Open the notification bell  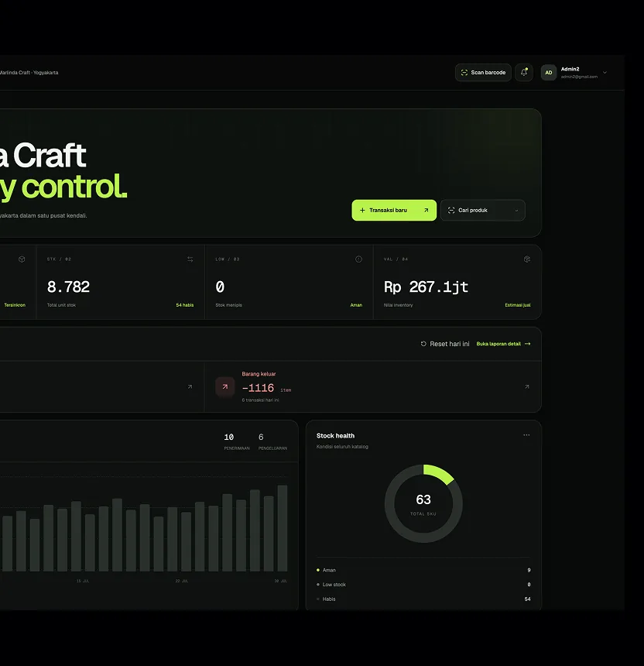point(524,73)
